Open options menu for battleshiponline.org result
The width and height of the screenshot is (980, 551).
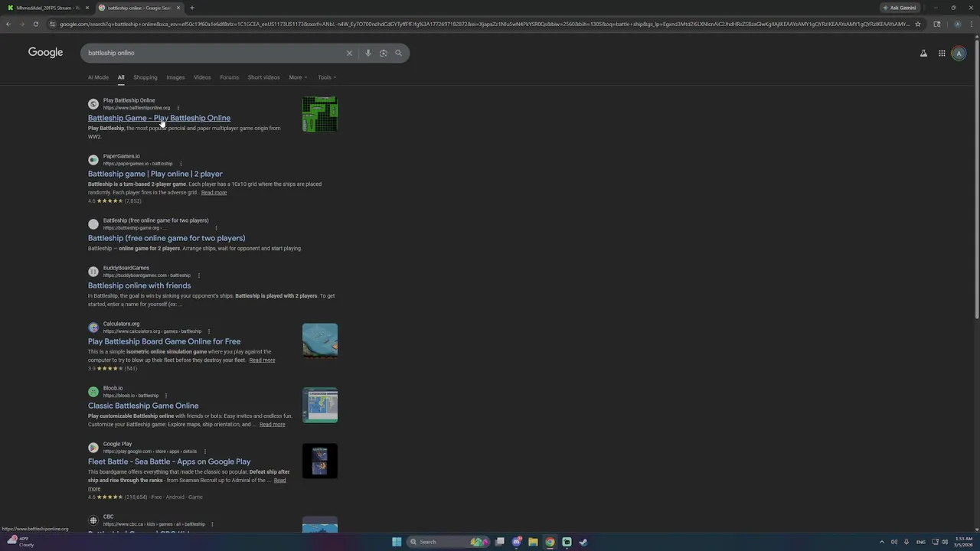pos(178,108)
